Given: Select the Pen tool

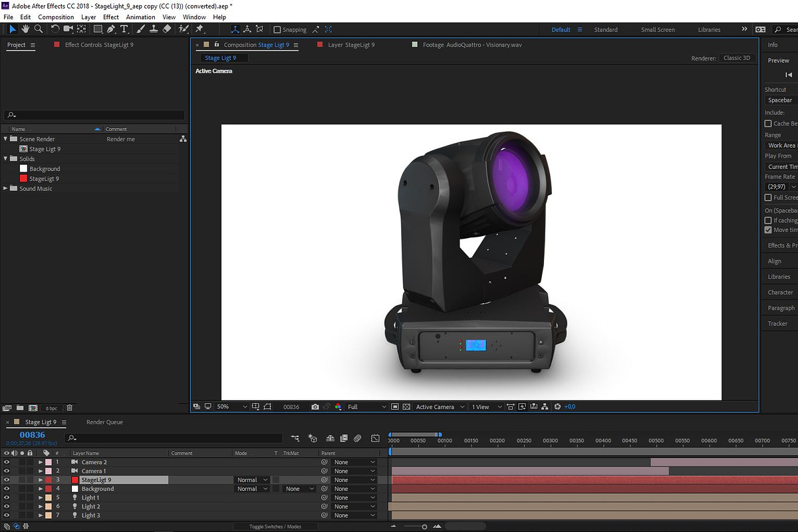Looking at the screenshot, I should (x=111, y=29).
